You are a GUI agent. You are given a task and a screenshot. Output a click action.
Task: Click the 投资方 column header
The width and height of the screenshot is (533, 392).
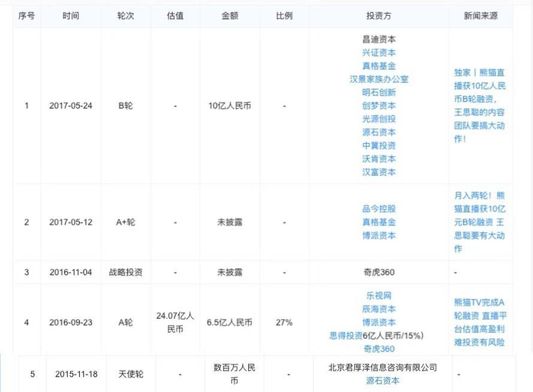point(378,16)
